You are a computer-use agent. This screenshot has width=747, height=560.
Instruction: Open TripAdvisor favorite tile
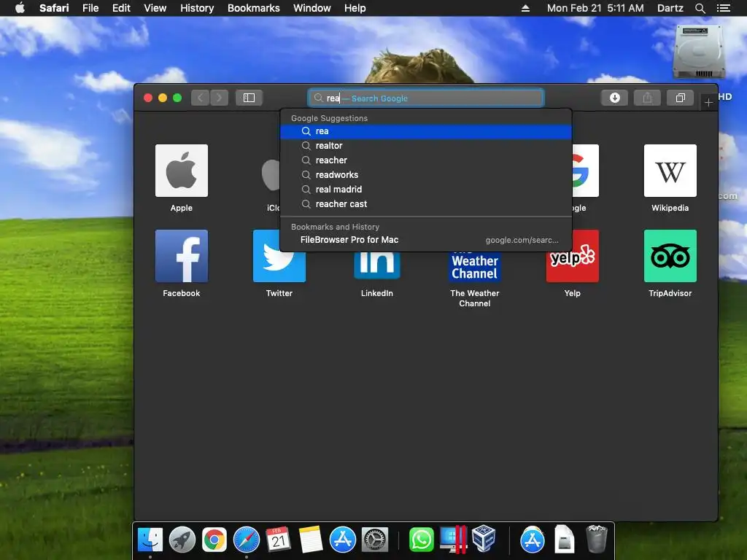(670, 256)
